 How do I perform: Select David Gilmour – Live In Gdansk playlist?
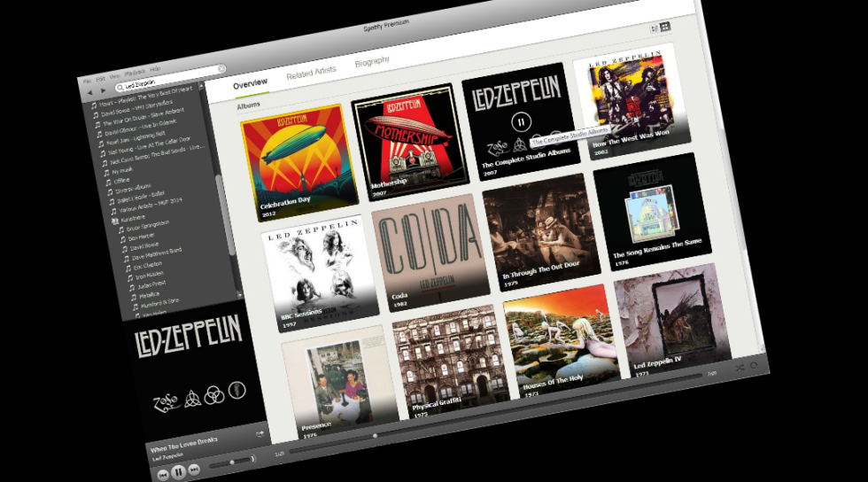coord(140,128)
